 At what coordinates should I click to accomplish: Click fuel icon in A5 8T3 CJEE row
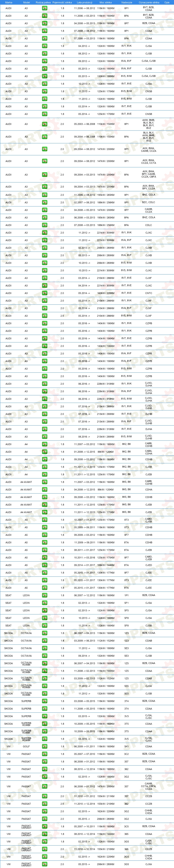[x=45, y=580]
